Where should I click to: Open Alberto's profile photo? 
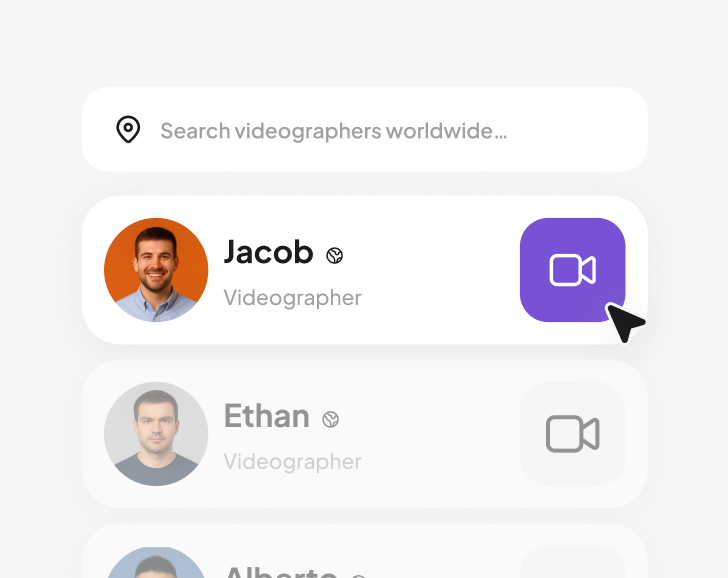click(156, 562)
